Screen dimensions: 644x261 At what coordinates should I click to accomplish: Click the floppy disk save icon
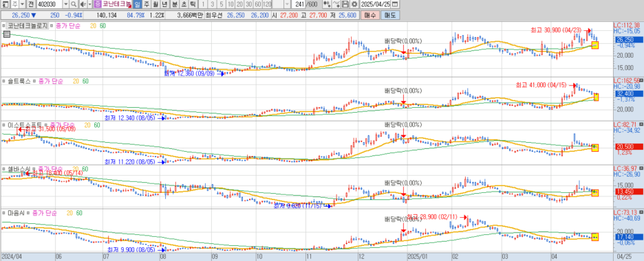click(345, 5)
